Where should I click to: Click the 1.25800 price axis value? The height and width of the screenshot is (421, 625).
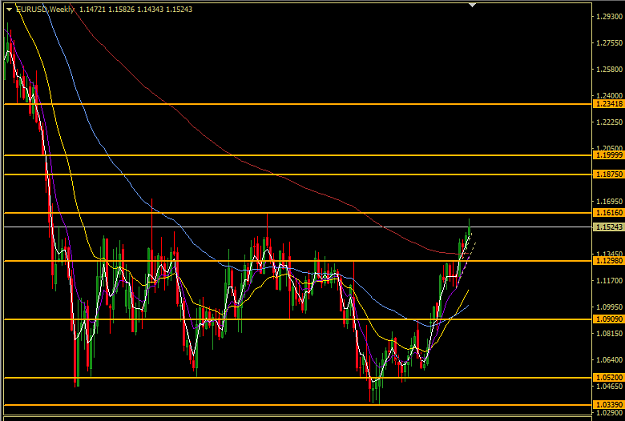[609, 69]
